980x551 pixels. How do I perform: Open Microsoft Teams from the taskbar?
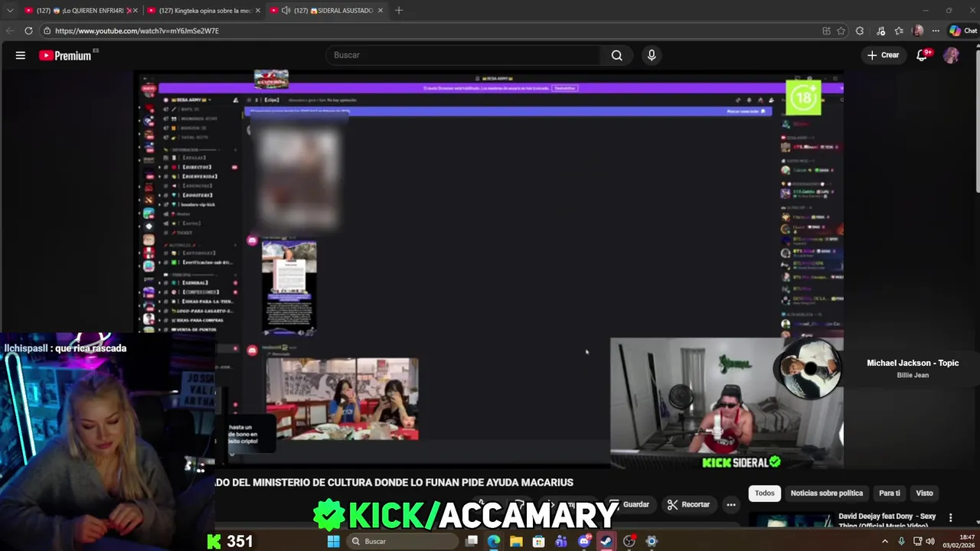tap(561, 541)
